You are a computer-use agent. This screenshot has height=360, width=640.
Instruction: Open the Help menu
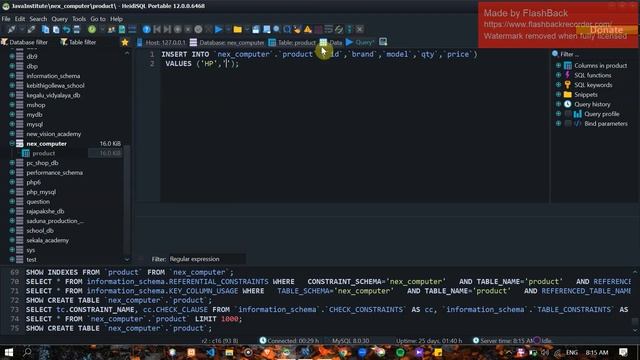pos(116,19)
